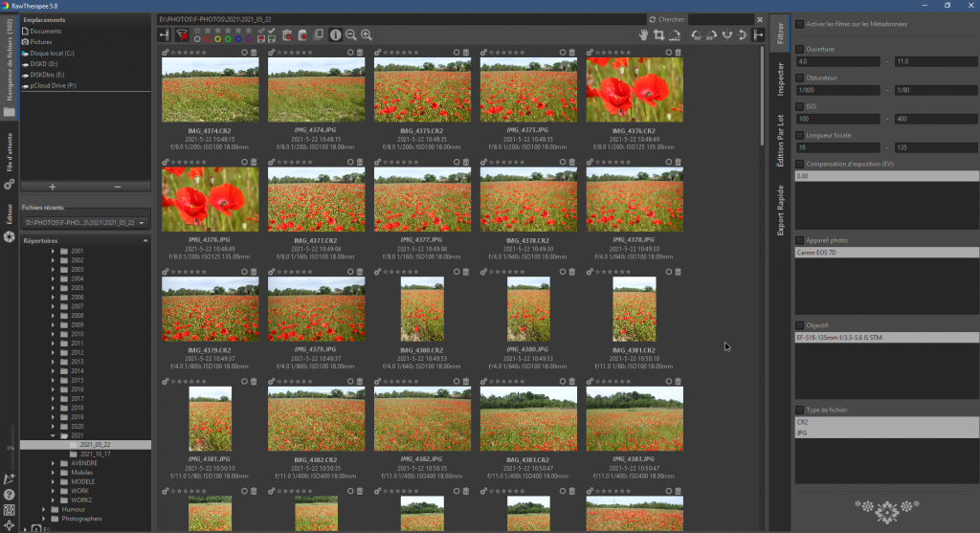Expand the Humour folder
Screen dimensions: 980x533
click(44, 509)
